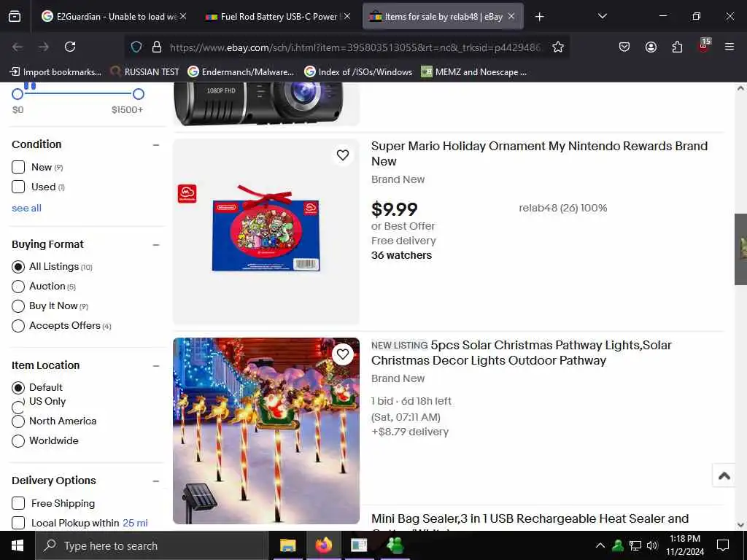Open uBlock extension with badge 15
The width and height of the screenshot is (747, 560).
pos(704,46)
